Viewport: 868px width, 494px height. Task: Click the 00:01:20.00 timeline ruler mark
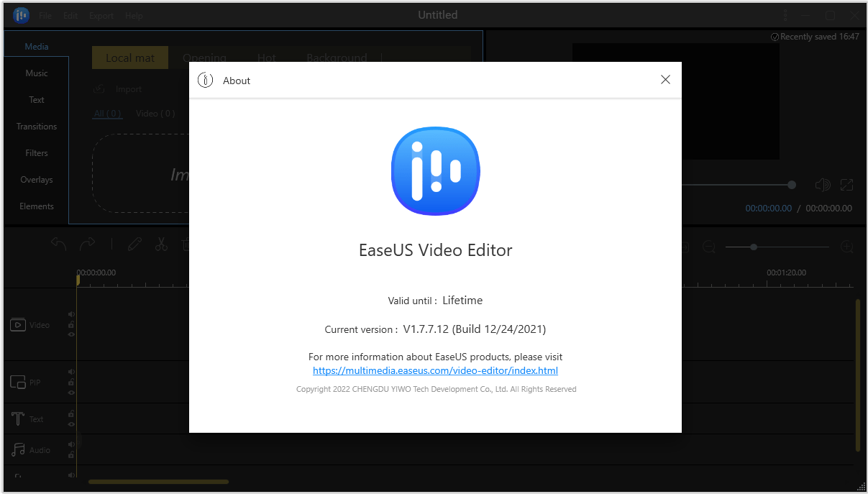click(786, 273)
